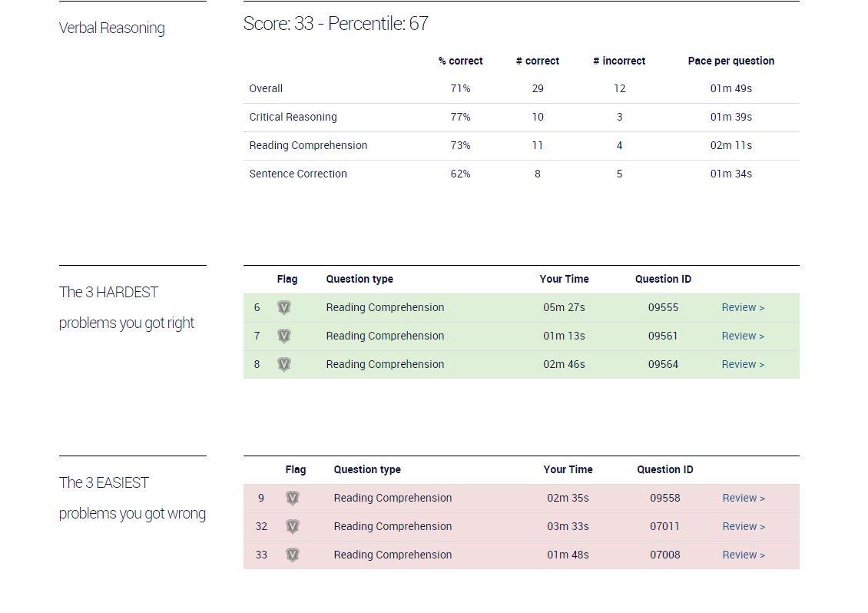Flag question 8 using the shield icon

pyautogui.click(x=284, y=364)
